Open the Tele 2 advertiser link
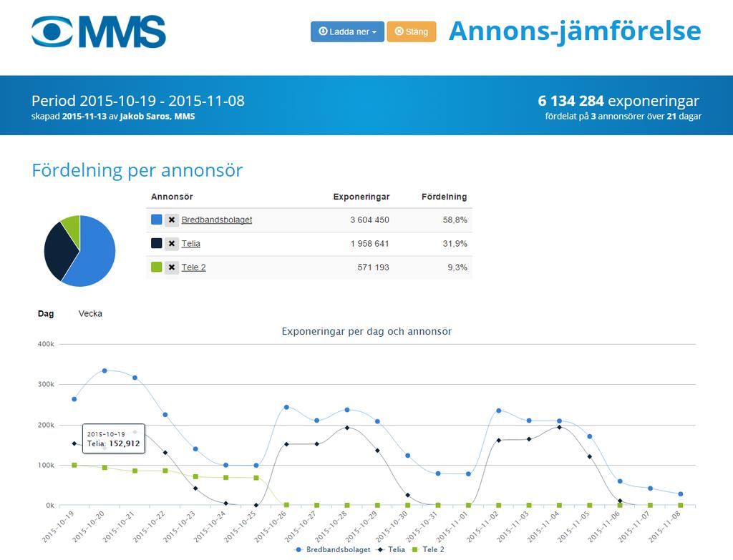Screen dimensions: 733x560 193,267
